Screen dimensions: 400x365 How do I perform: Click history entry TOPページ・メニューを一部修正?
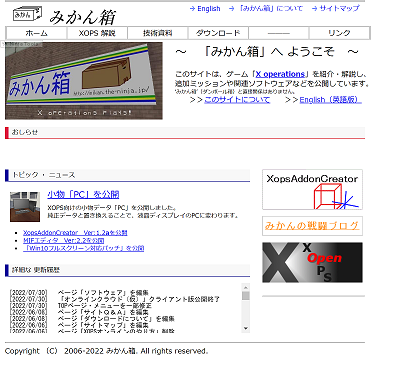coord(104,305)
